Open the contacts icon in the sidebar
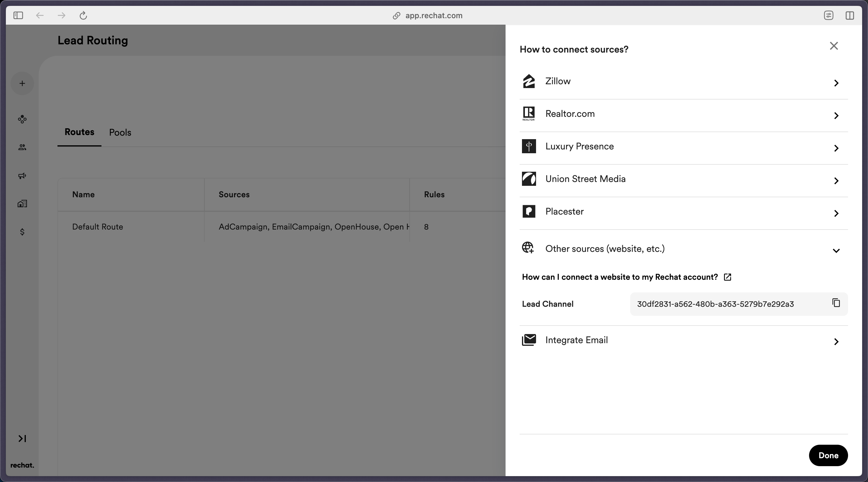 pos(22,147)
